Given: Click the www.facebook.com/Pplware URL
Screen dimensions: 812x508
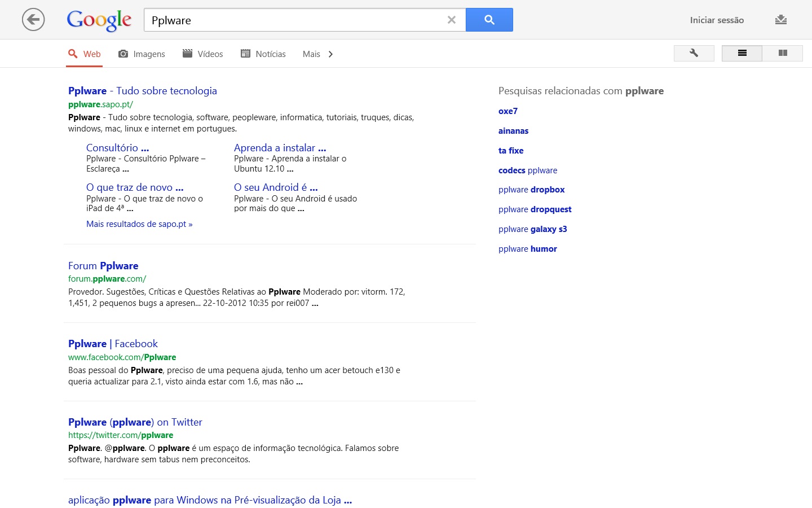Looking at the screenshot, I should pyautogui.click(x=122, y=357).
